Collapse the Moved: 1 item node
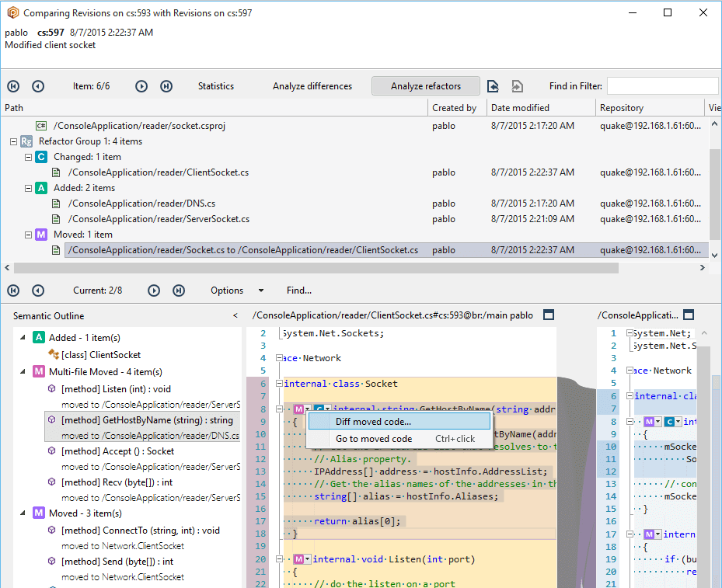The image size is (722, 588). 28,235
